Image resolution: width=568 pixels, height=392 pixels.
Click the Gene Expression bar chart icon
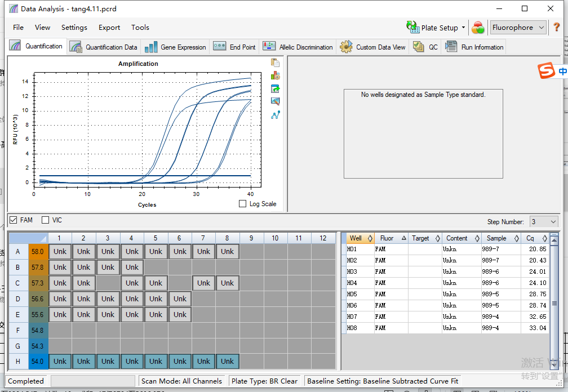pos(151,47)
